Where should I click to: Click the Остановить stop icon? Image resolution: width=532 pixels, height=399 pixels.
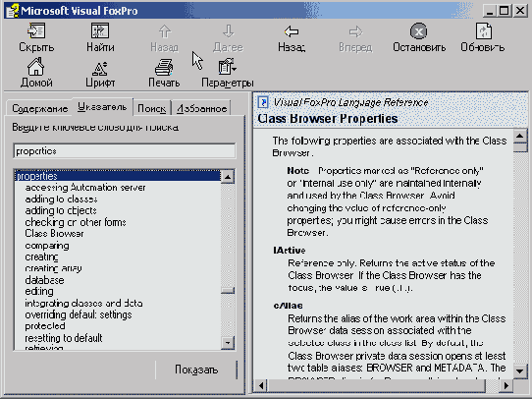click(x=419, y=31)
